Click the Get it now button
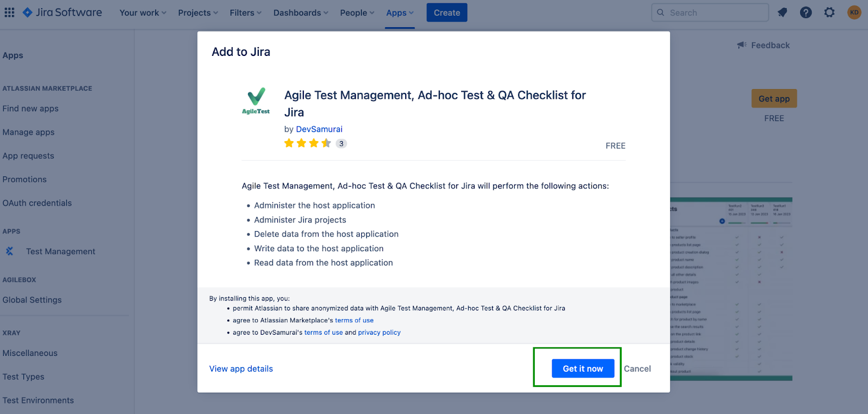This screenshot has height=414, width=868. pyautogui.click(x=583, y=368)
